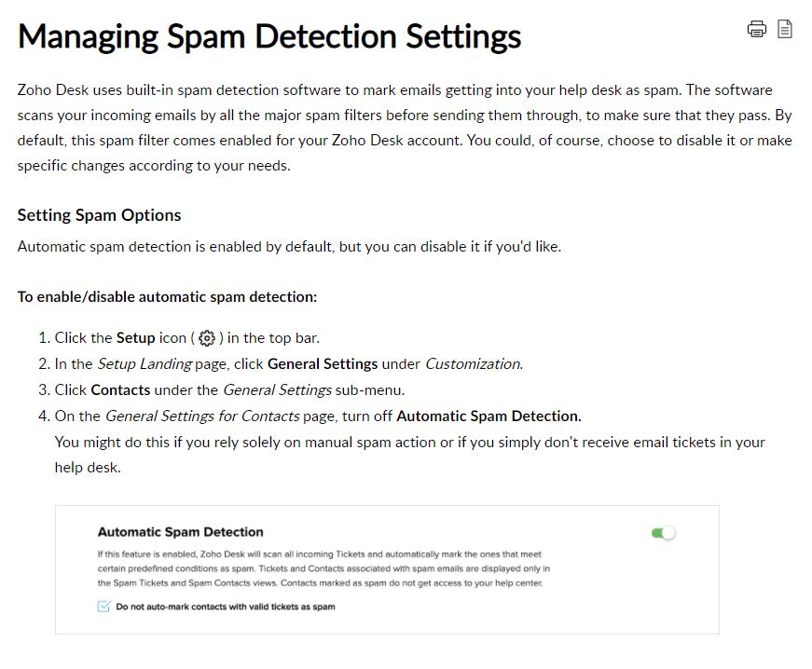This screenshot has width=812, height=669.
Task: Open the document view icon
Action: click(785, 29)
